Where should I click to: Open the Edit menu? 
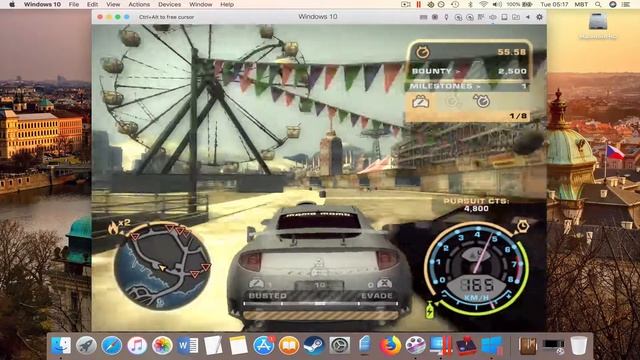pos(93,4)
